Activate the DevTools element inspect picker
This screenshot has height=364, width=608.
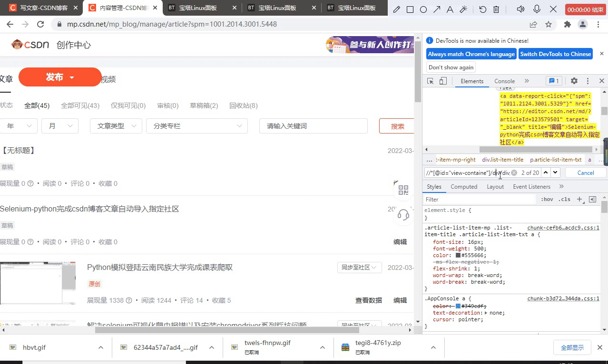coord(431,81)
